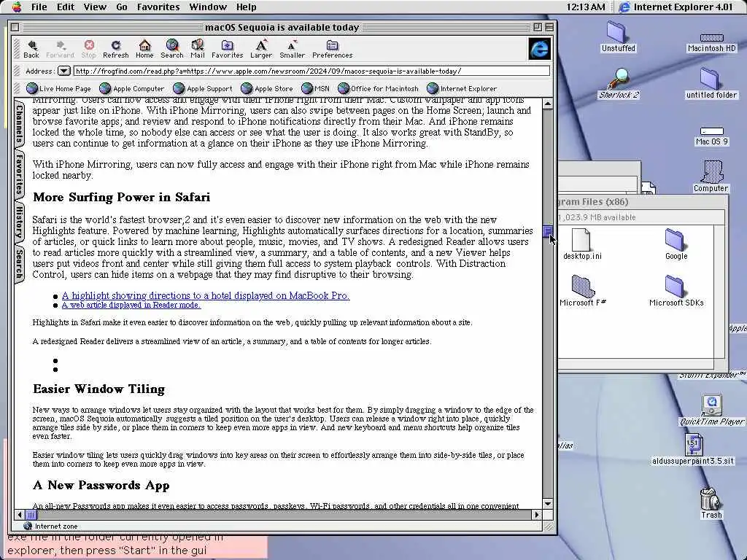This screenshot has height=560, width=747.
Task: Open Apple Computer favorite
Action: click(132, 88)
